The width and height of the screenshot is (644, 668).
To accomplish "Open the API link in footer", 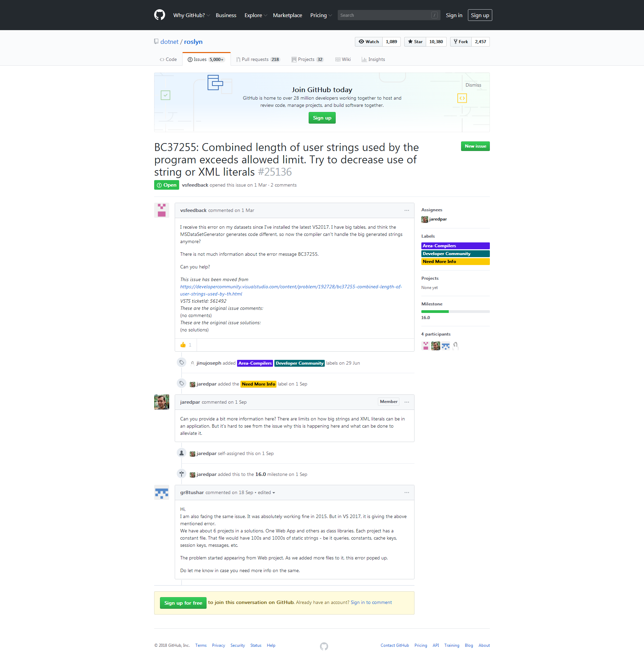I will point(436,645).
